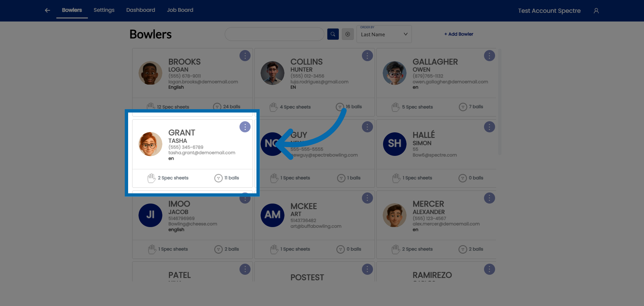Click Owen Gallagher avatar photo
This screenshot has height=306, width=644.
pyautogui.click(x=394, y=73)
